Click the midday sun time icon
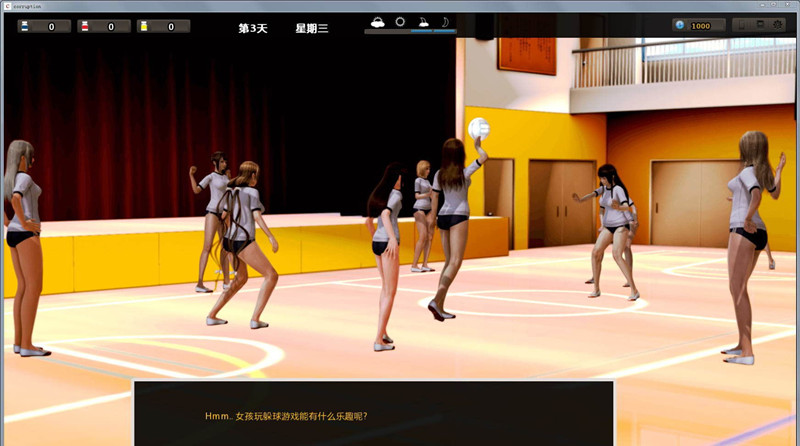Screen dimensions: 800x446 click(400, 21)
